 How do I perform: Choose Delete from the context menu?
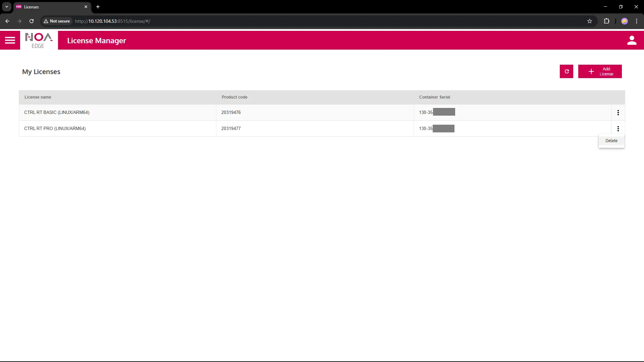click(611, 141)
